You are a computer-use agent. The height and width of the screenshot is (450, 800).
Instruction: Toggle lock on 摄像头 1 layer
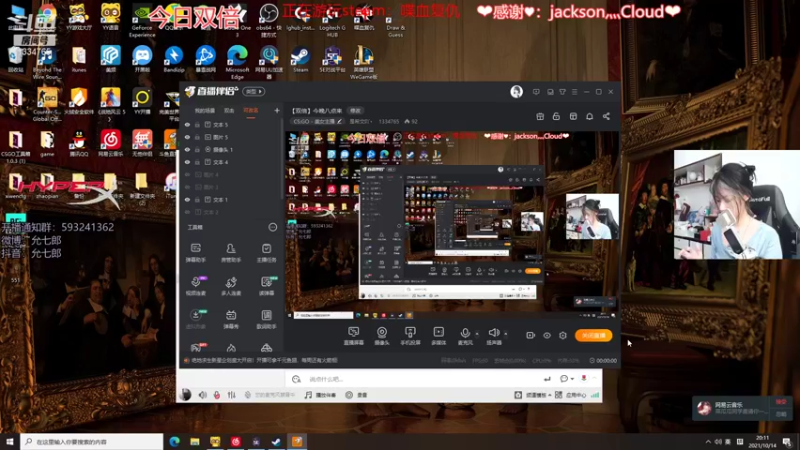click(x=197, y=149)
